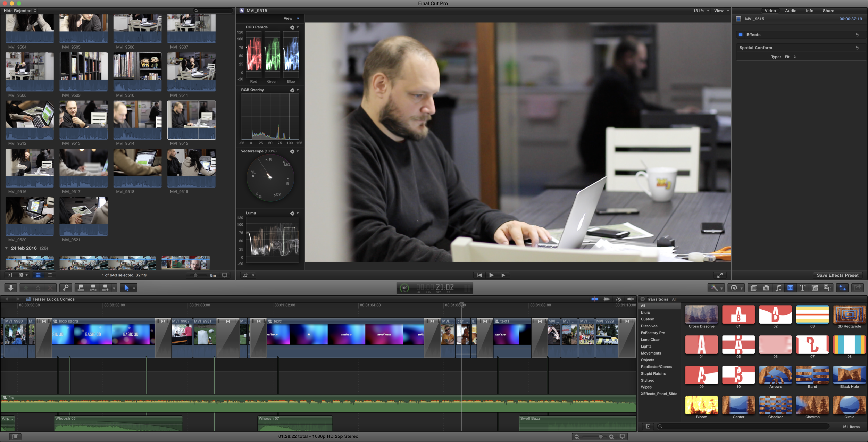Switch to the Audio inspector tab
This screenshot has height=442, width=868.
tap(791, 11)
